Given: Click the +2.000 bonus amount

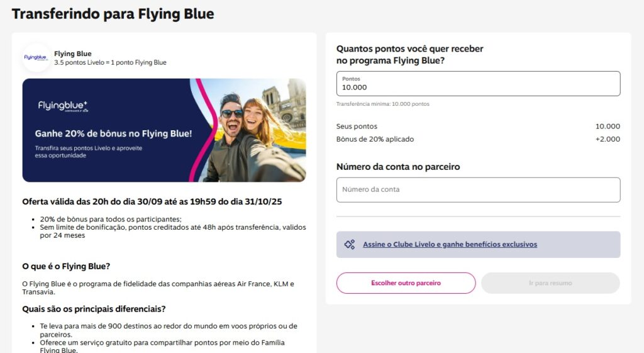Looking at the screenshot, I should [x=608, y=139].
